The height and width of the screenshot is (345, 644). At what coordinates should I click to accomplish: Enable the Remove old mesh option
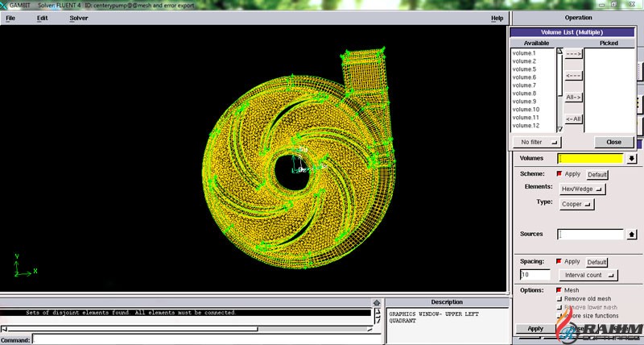[559, 299]
